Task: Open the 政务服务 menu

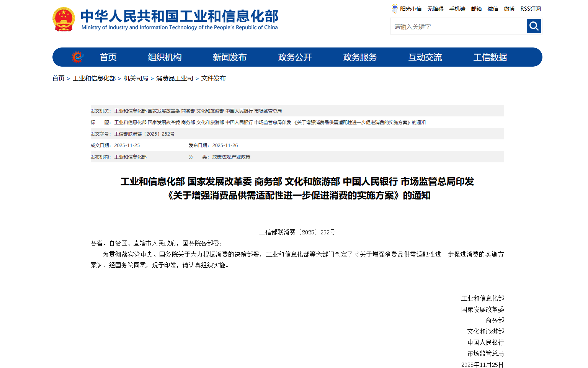Action: click(360, 57)
